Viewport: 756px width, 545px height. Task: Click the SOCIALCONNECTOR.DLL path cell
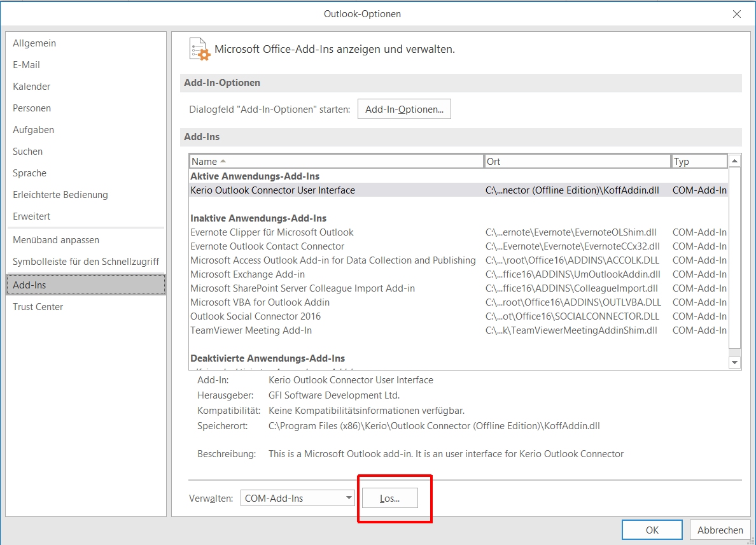point(572,316)
